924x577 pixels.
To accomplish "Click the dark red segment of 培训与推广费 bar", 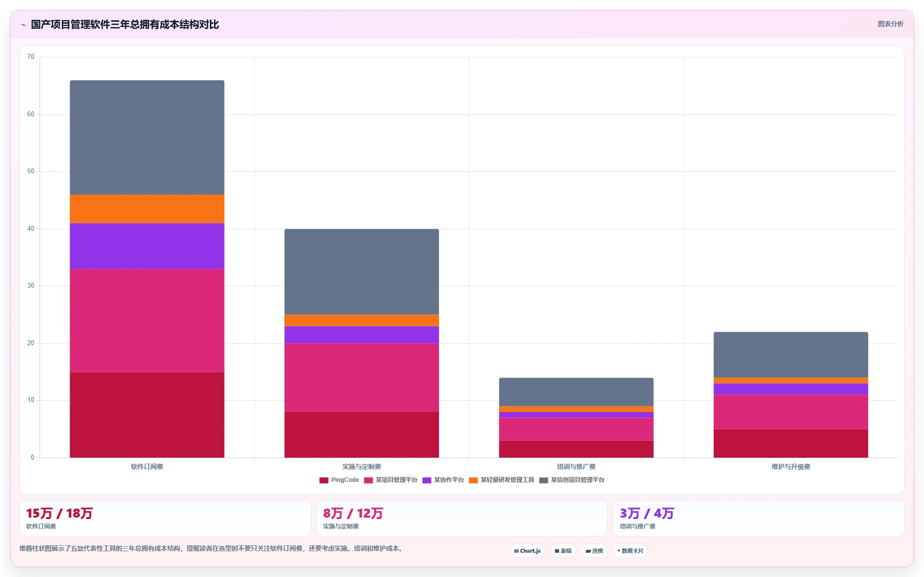I will 576,449.
